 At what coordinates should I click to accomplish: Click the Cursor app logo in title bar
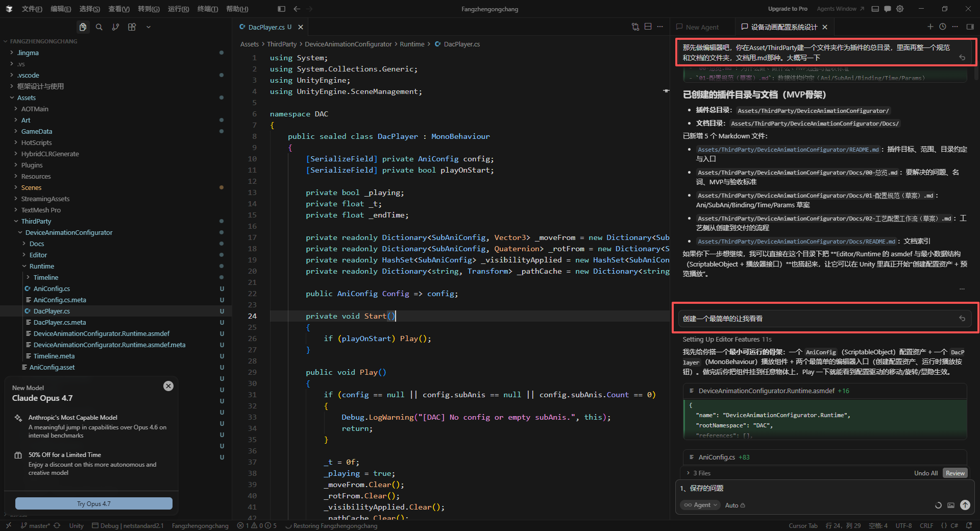coord(9,9)
